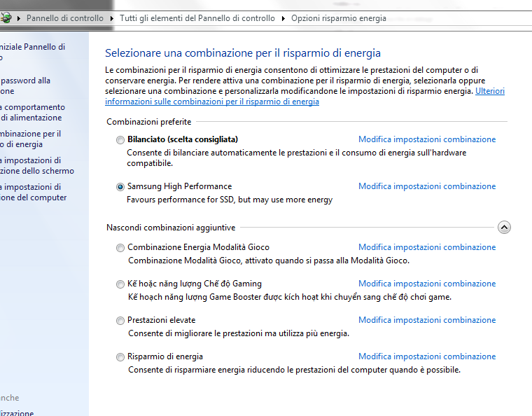Select Samsung High Performance radio button
The width and height of the screenshot is (532, 416).
(120, 186)
